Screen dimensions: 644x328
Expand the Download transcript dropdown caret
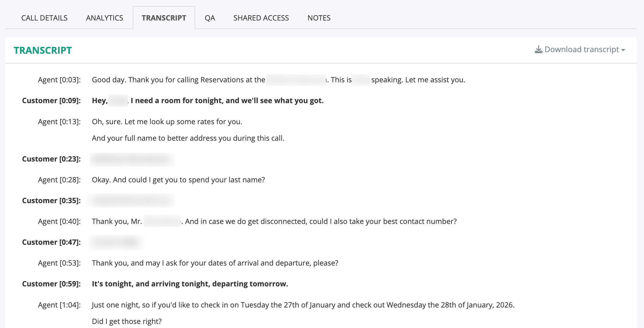coord(623,50)
